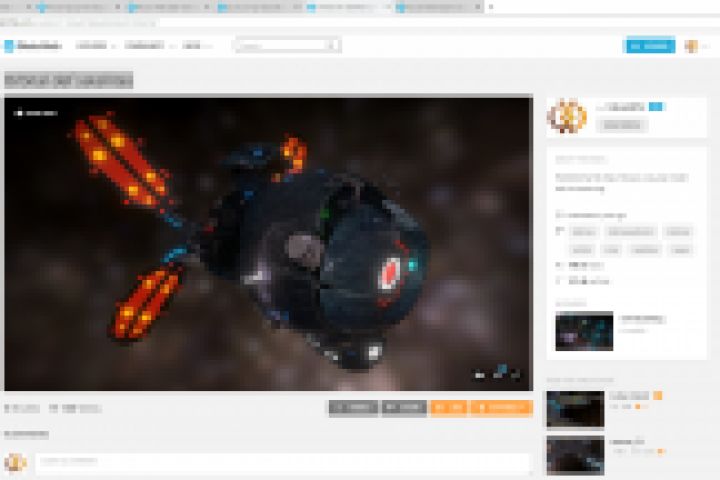
Task: Open the second suggested model thumbnail
Action: click(x=575, y=455)
